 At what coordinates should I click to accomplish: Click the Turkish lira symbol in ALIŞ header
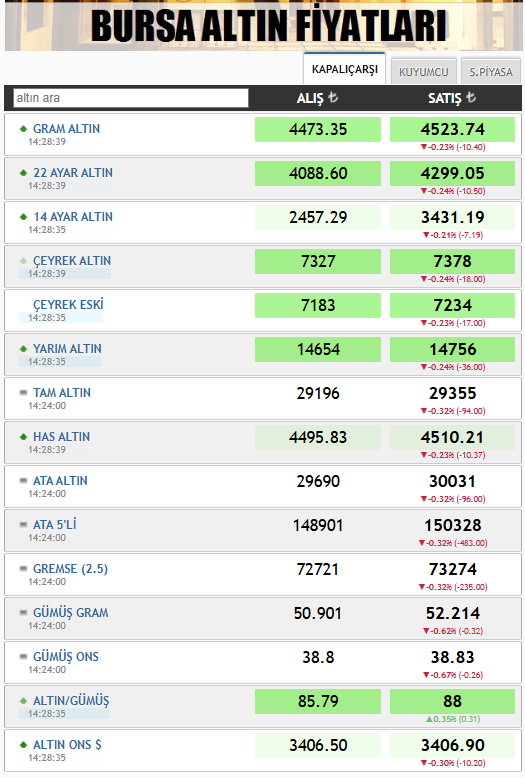[333, 97]
